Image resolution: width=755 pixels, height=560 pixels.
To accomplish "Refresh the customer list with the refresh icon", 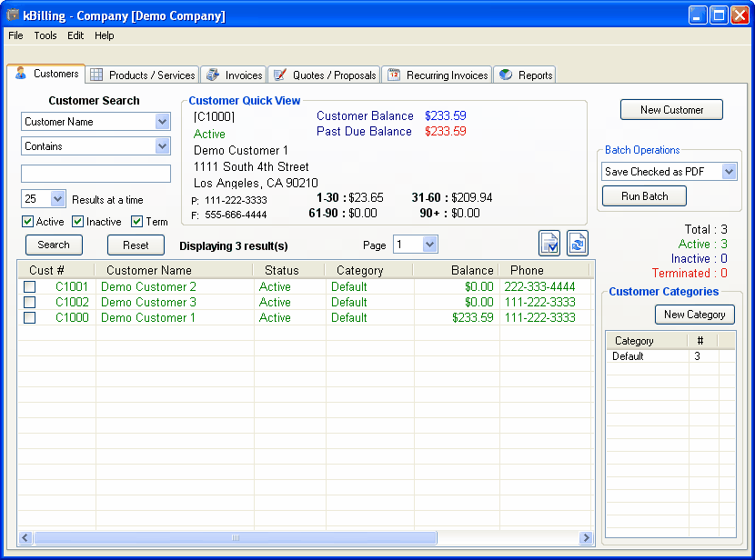I will 576,243.
